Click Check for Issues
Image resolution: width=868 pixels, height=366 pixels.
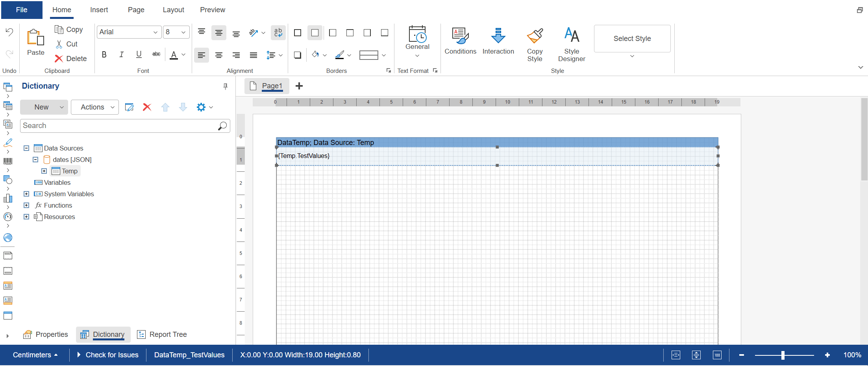click(x=107, y=355)
